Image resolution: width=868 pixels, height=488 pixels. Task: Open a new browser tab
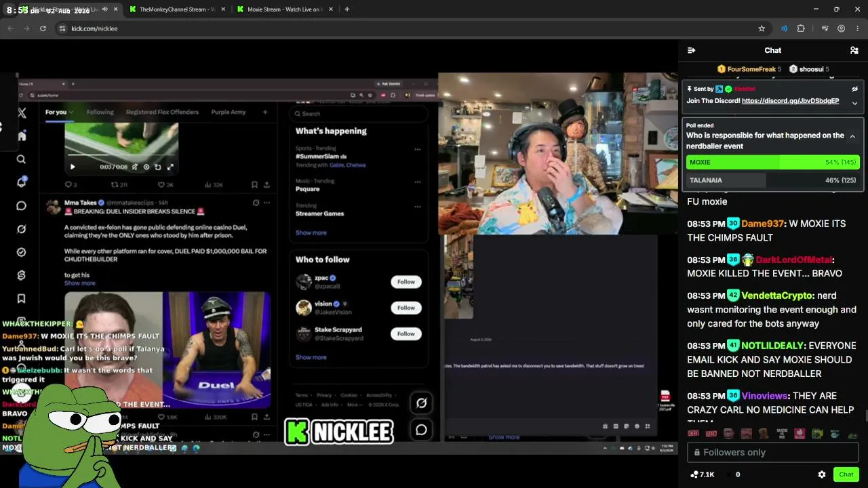(347, 9)
